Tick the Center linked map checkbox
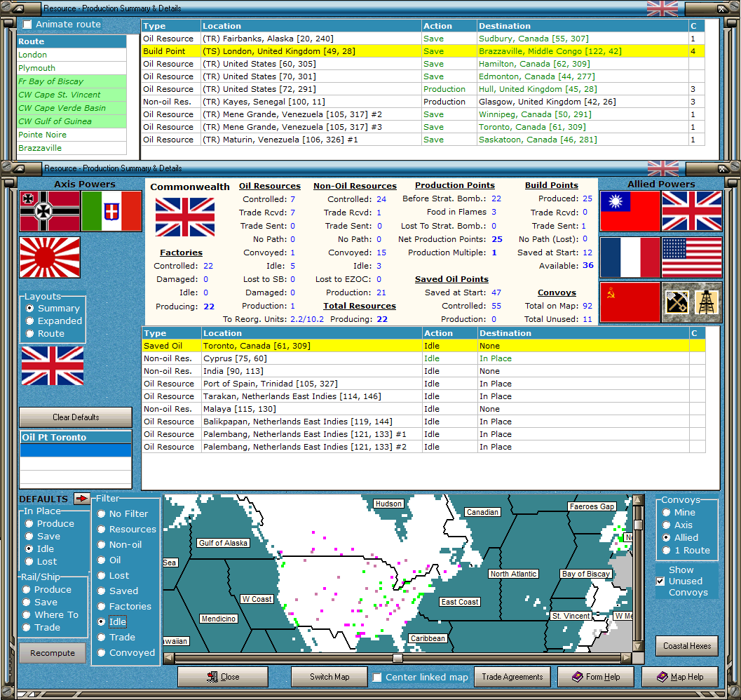 (x=377, y=678)
